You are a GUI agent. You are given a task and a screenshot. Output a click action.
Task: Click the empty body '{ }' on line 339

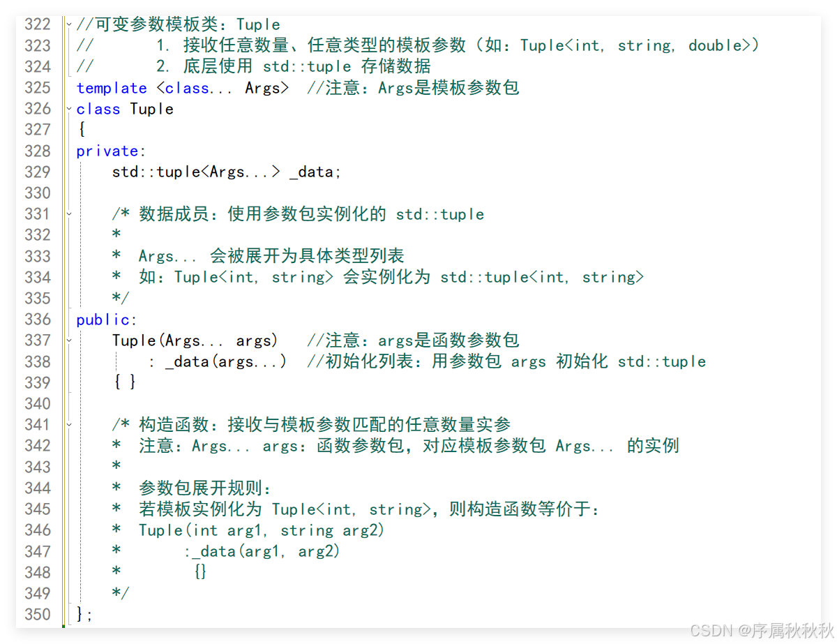[124, 382]
